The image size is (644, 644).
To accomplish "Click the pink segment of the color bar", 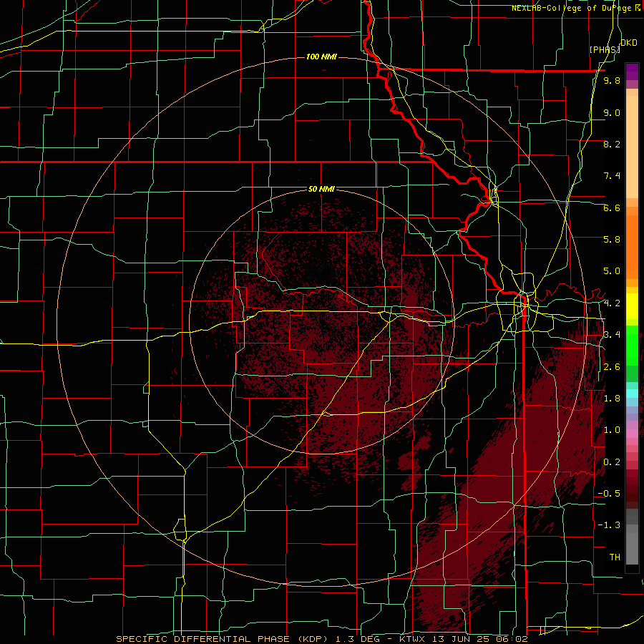I will pos(632,434).
